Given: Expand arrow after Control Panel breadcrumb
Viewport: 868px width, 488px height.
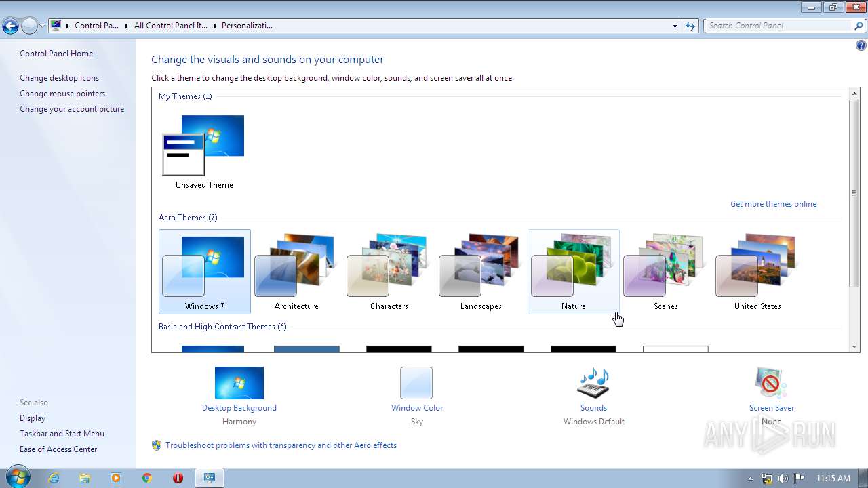Looking at the screenshot, I should pyautogui.click(x=126, y=26).
